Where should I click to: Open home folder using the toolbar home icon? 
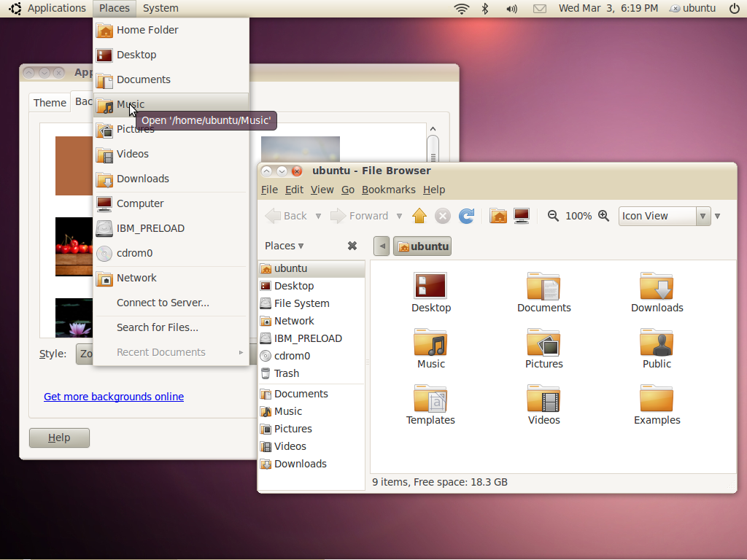(498, 216)
